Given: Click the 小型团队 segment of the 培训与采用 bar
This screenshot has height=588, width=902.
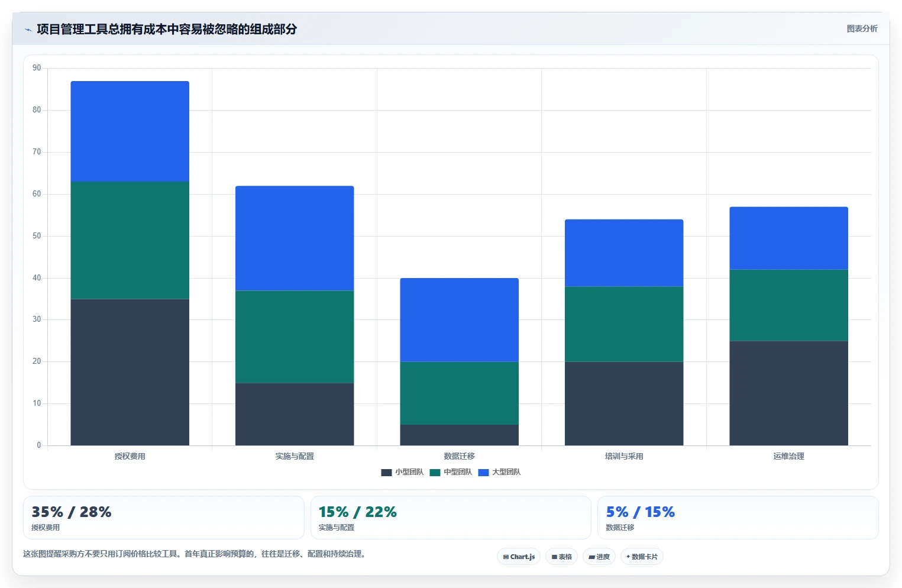Looking at the screenshot, I should click(624, 403).
